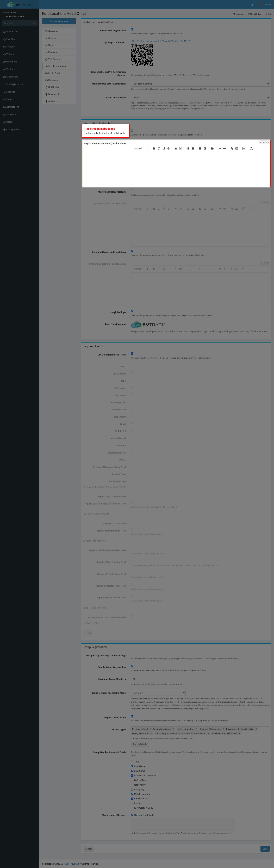This screenshot has width=274, height=868.
Task: Click Back to Locations button
Action: [59, 21]
